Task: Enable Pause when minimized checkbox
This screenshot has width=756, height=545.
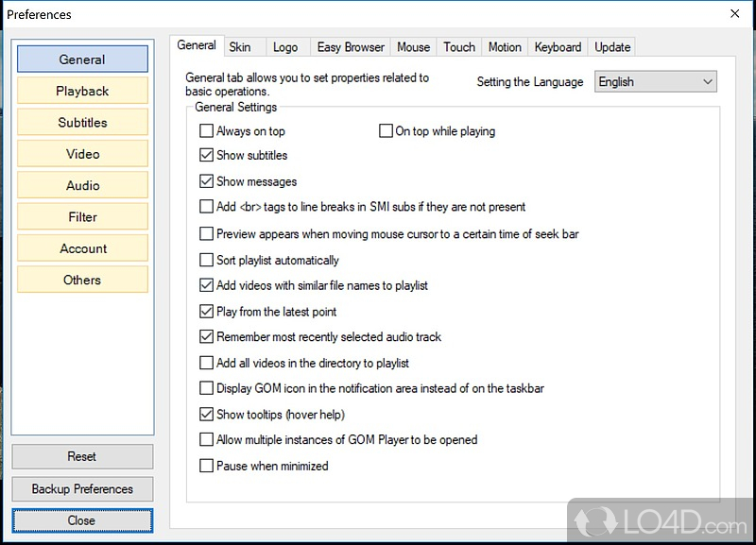Action: pos(207,466)
